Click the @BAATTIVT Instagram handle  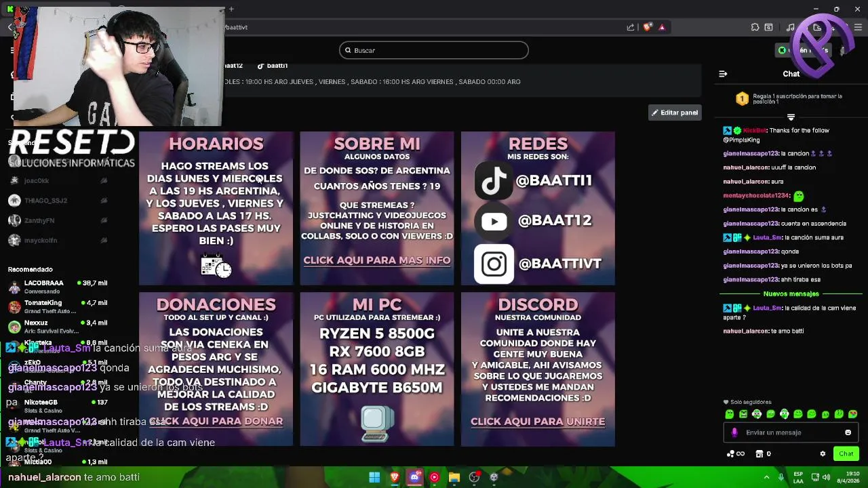(560, 264)
